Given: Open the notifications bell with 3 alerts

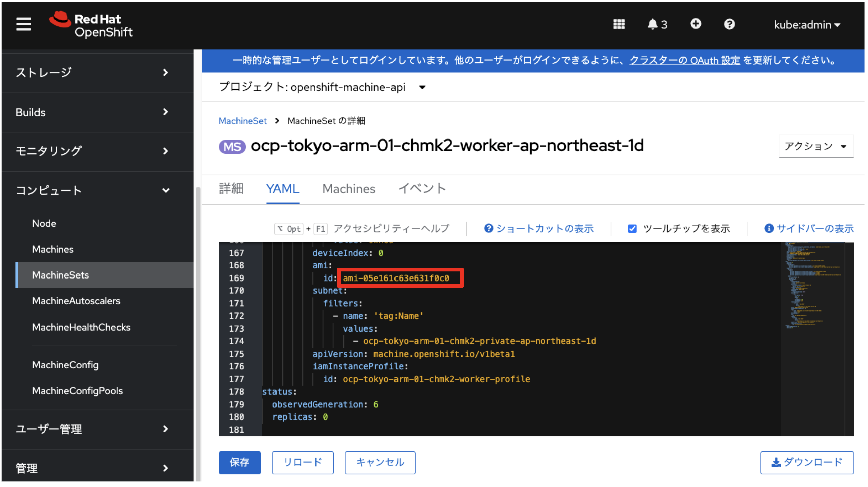Looking at the screenshot, I should pos(657,24).
